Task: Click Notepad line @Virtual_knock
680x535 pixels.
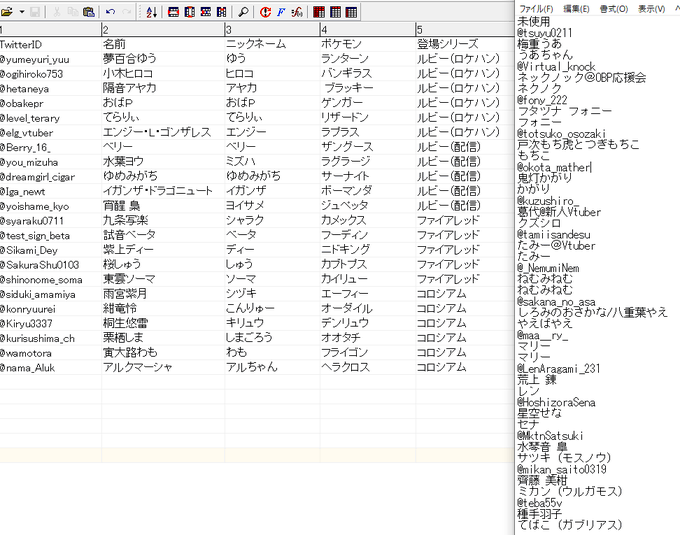Action: (556, 67)
